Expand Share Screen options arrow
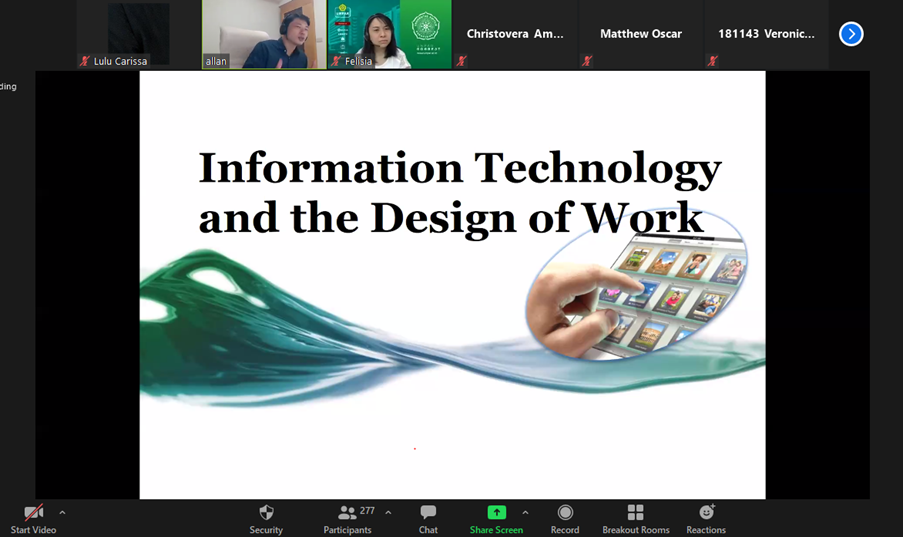903x537 pixels. (525, 513)
